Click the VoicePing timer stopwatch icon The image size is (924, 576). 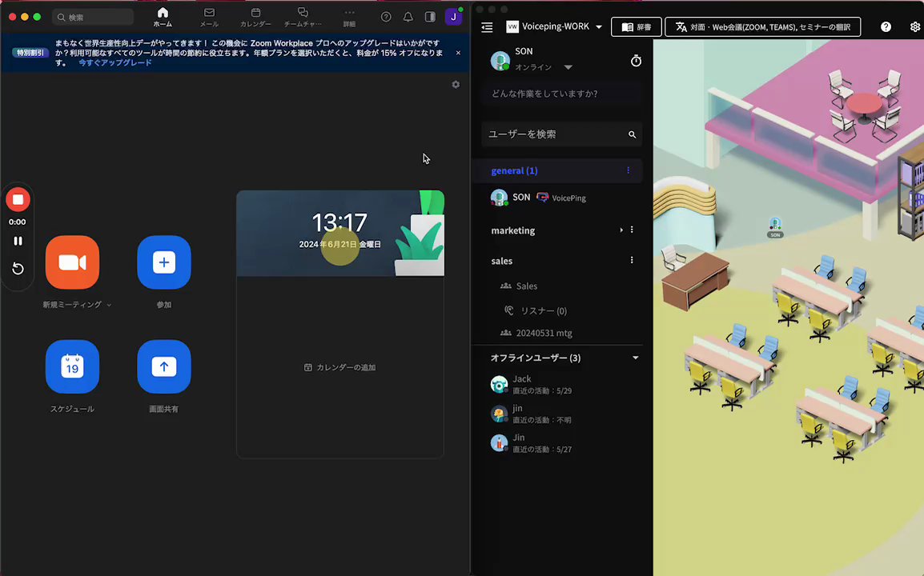[636, 61]
